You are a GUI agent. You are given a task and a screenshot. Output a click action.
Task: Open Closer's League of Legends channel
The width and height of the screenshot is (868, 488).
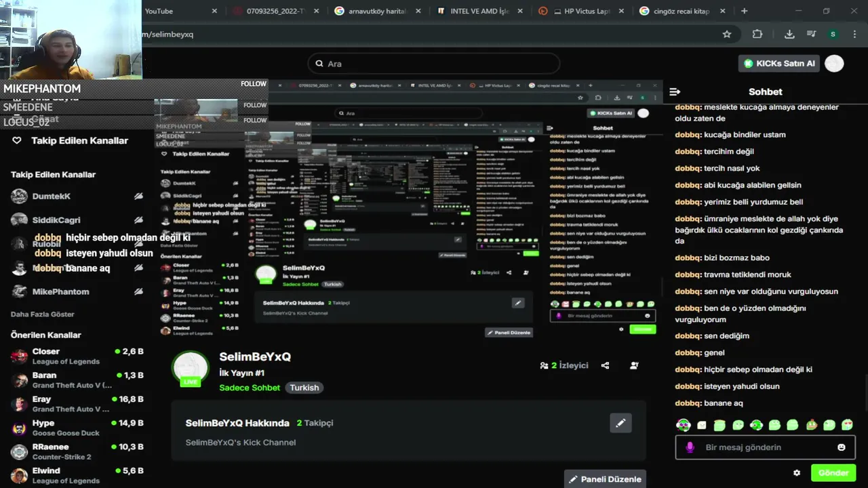coord(78,356)
